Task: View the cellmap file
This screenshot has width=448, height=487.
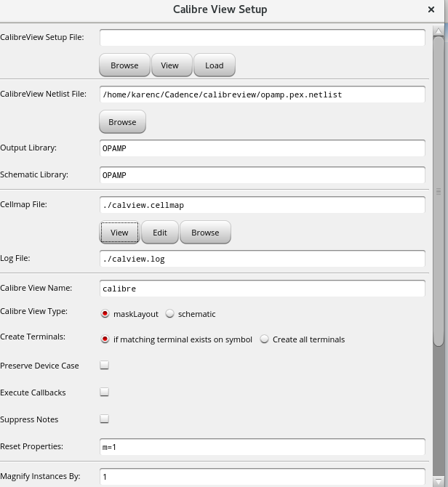Action: (x=119, y=233)
